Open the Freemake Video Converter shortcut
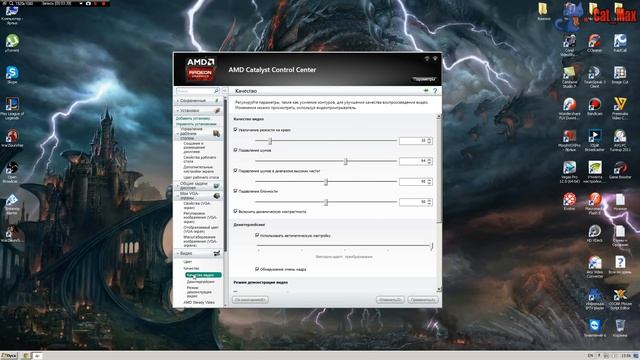Screen dimensions: 640x360 (620, 109)
